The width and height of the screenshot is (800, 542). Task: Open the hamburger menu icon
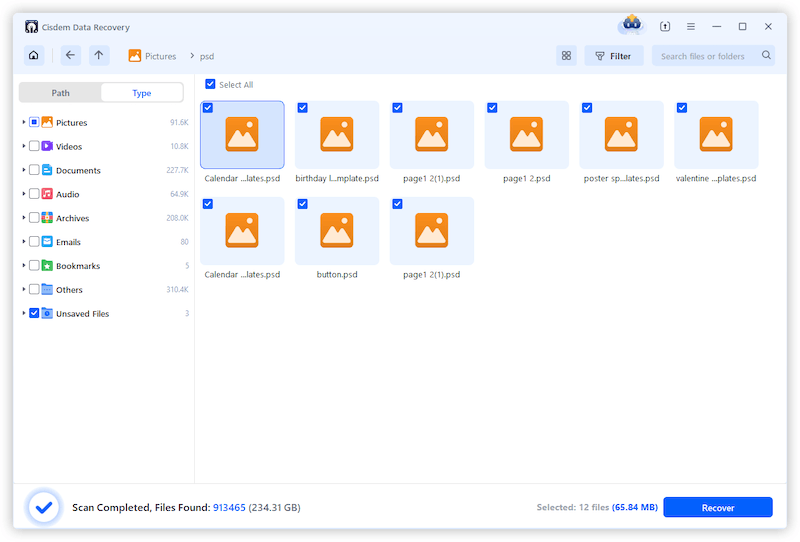[690, 27]
